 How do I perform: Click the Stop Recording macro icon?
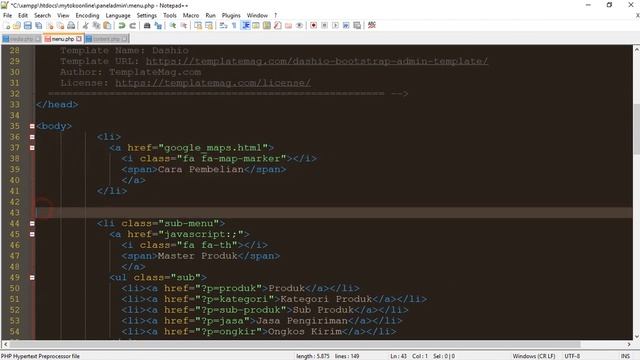324,25
